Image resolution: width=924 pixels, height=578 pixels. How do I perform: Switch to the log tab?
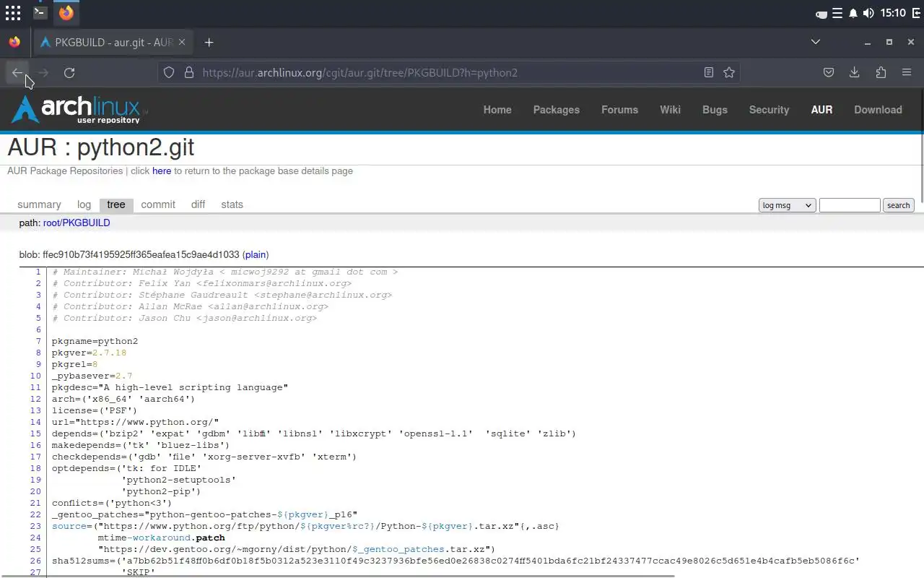84,204
